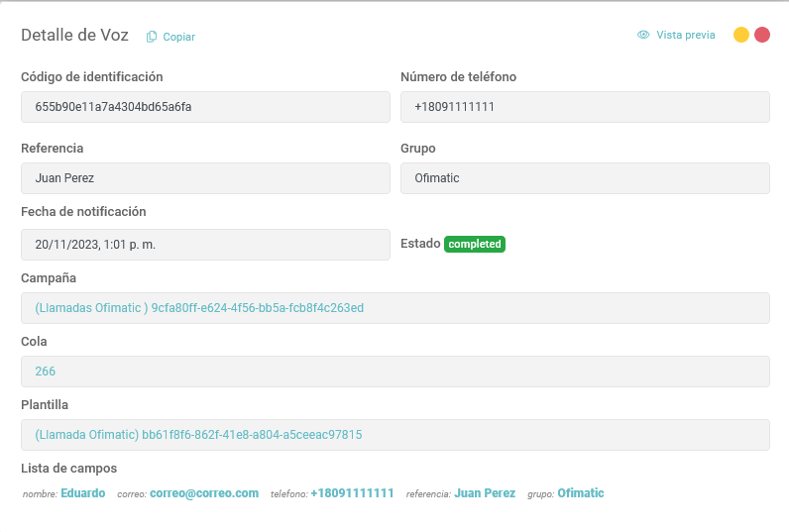Select the Código de identificación field
Viewport: 789px width, 532px height.
[x=205, y=107]
